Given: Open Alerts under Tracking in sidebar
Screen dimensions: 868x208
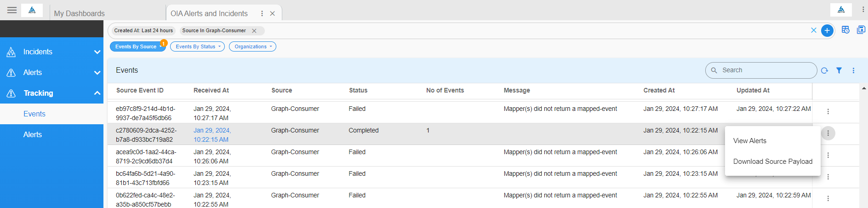Looking at the screenshot, I should point(33,135).
